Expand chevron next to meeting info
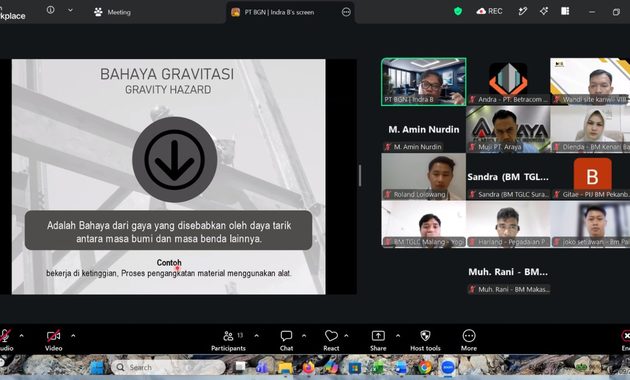The image size is (630, 380). click(x=70, y=10)
